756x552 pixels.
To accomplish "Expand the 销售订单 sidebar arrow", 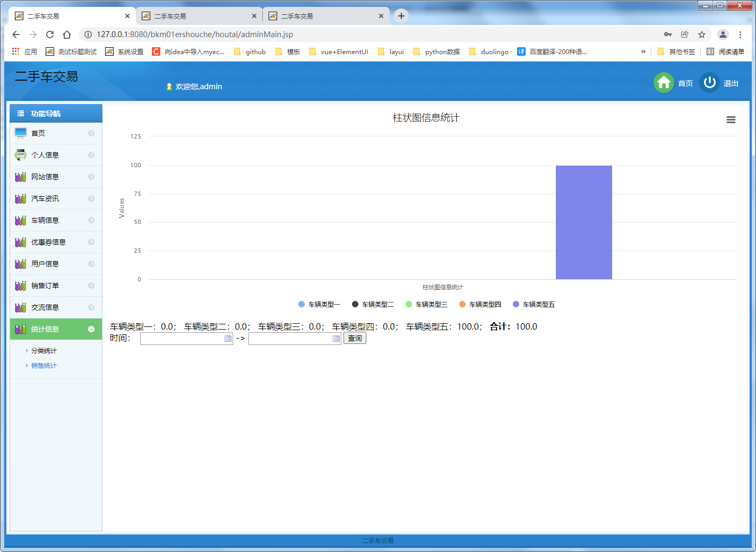I will point(91,286).
